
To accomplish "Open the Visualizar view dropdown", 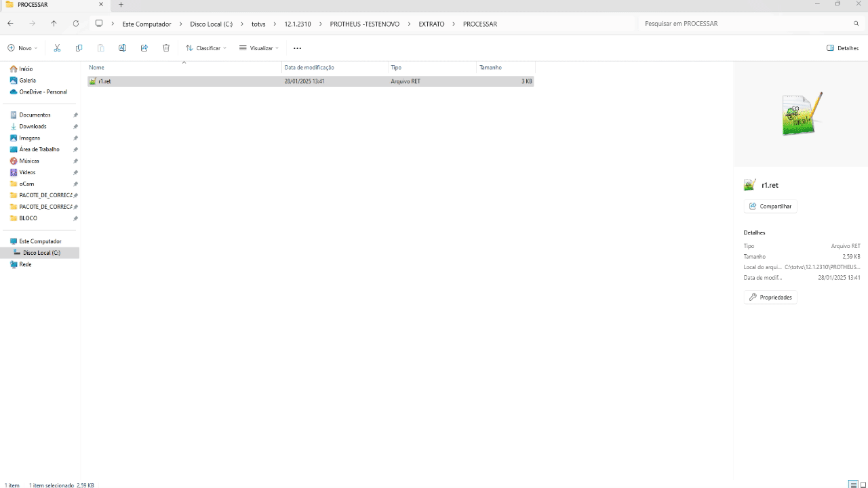I will (259, 48).
